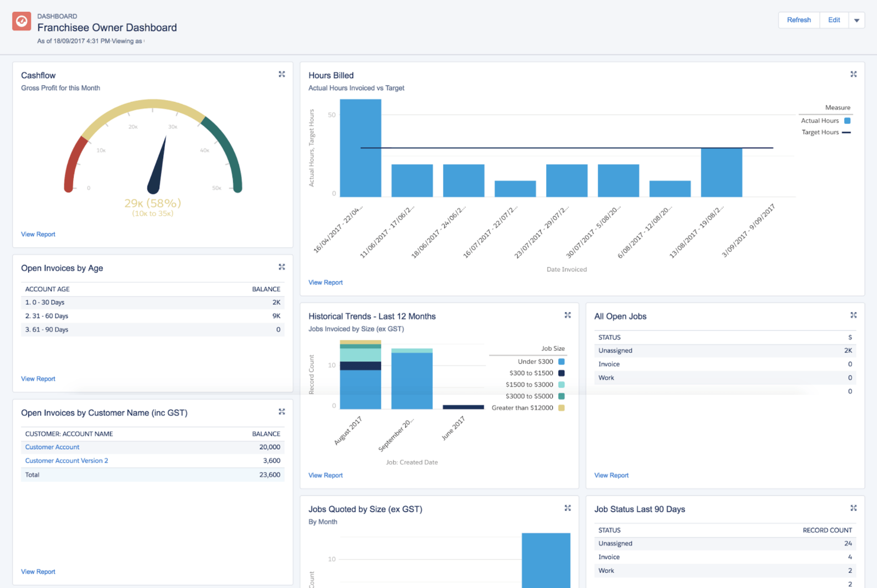
Task: Click the RECORD COUNT column header
Action: tap(827, 530)
